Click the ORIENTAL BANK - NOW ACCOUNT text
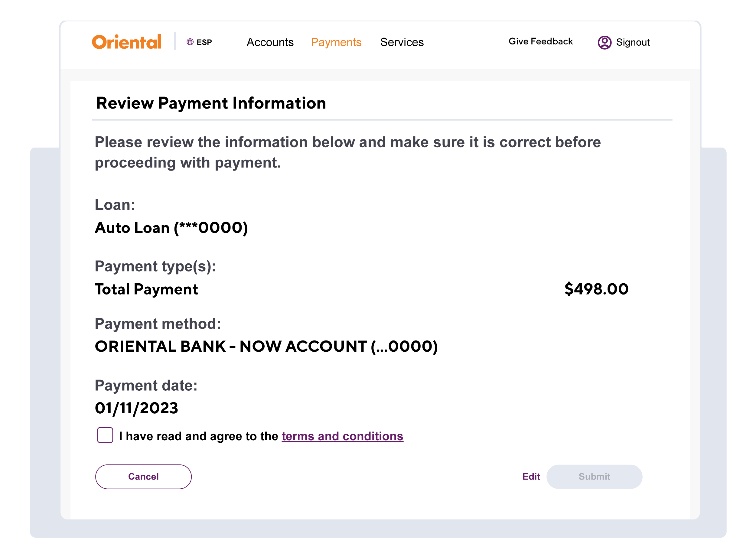The width and height of the screenshot is (756, 560). tap(266, 347)
